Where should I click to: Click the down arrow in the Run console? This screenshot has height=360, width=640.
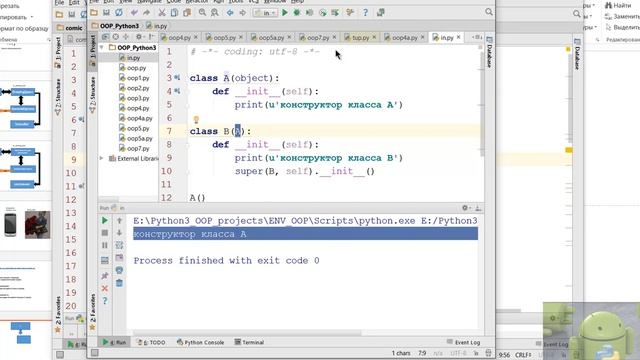click(119, 233)
